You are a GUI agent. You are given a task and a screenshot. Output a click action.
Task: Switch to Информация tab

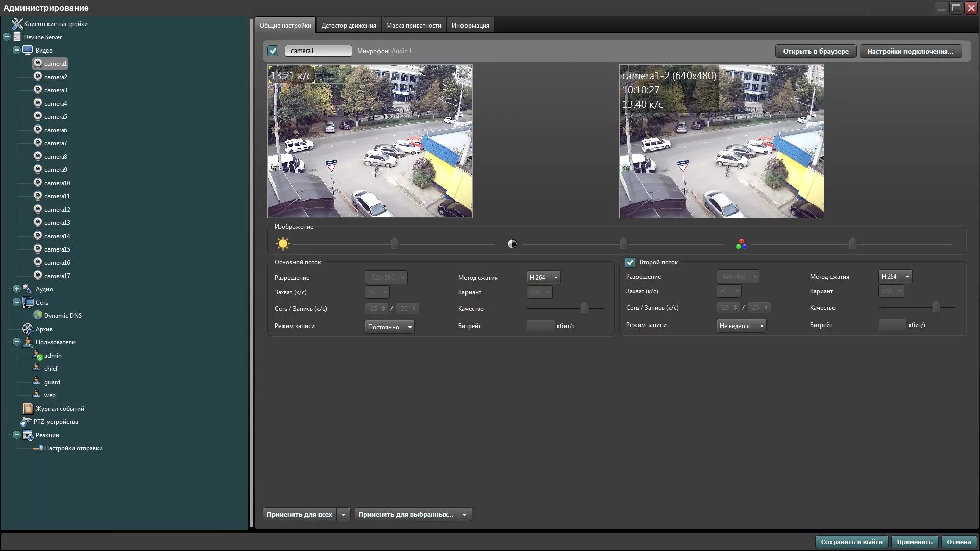[470, 25]
